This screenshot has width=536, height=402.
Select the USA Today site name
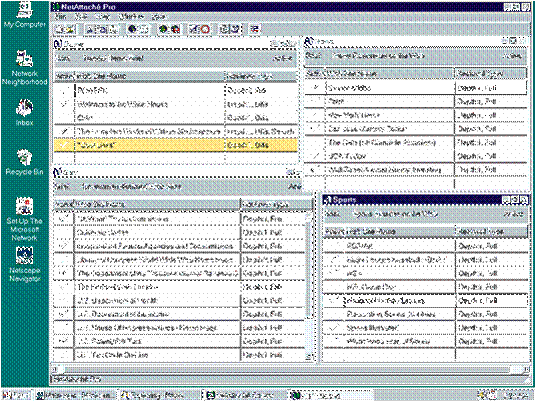tap(347, 156)
